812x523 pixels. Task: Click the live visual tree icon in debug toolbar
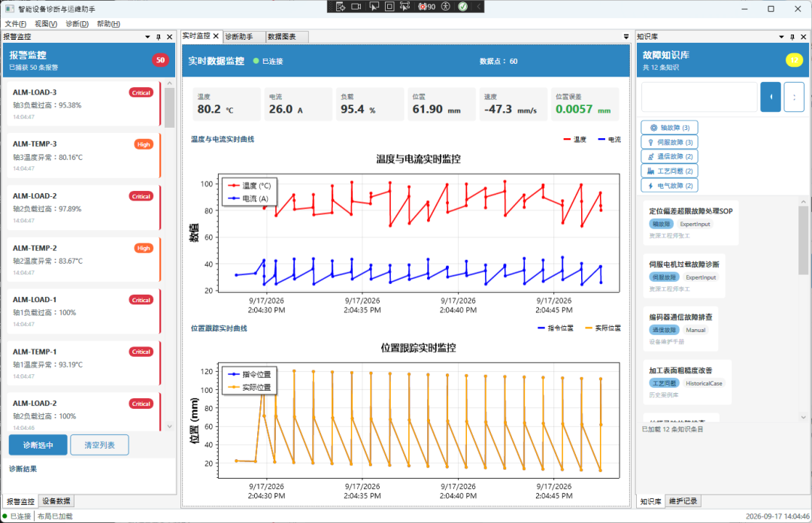click(341, 7)
